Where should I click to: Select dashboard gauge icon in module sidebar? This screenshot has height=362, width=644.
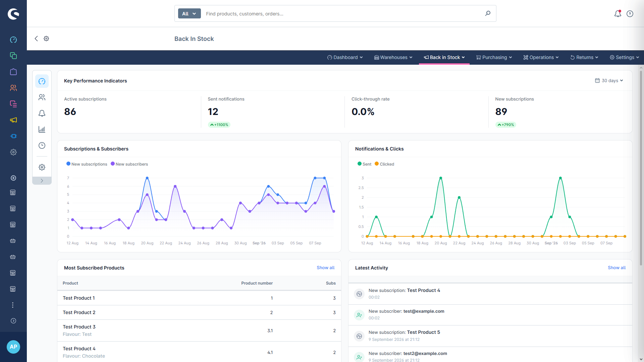coord(42,81)
